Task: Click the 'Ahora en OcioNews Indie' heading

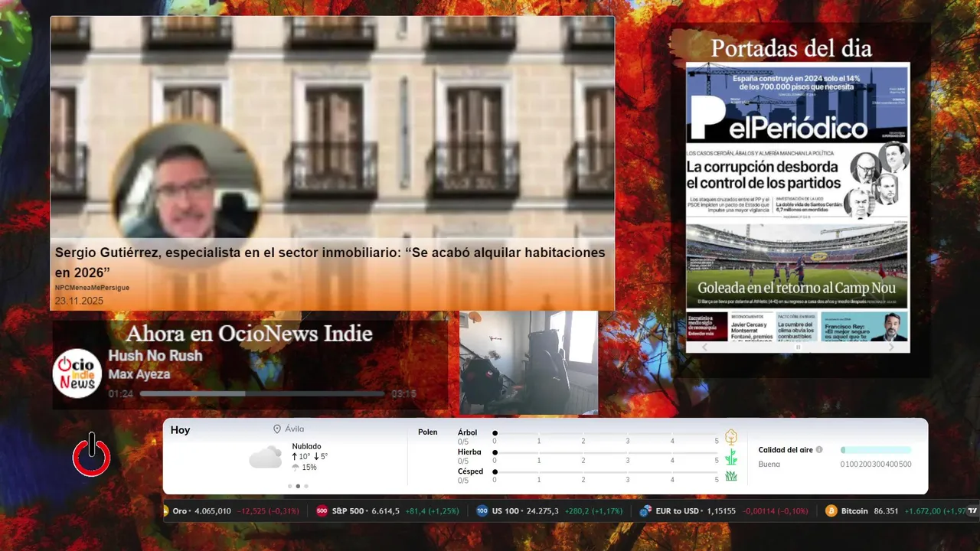Action: [x=249, y=333]
